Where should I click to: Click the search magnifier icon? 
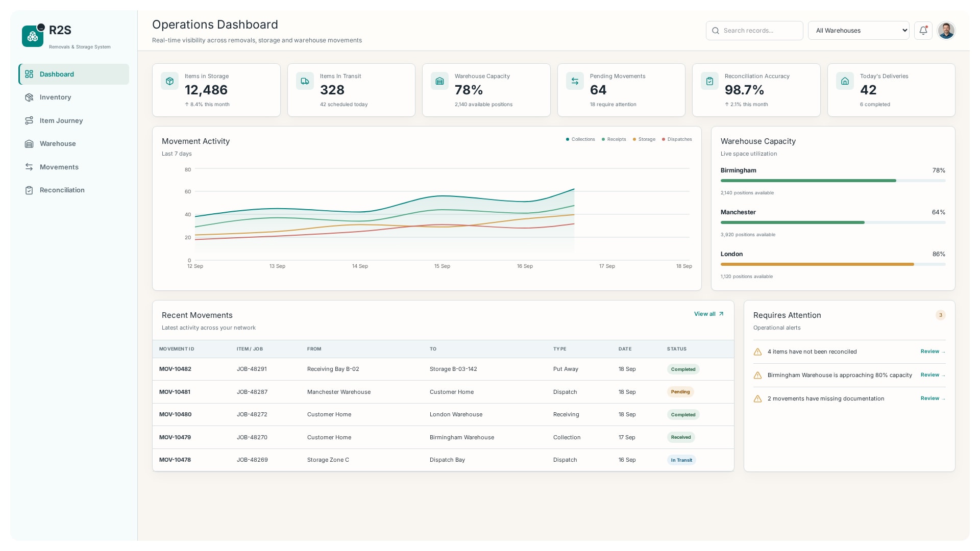[716, 31]
